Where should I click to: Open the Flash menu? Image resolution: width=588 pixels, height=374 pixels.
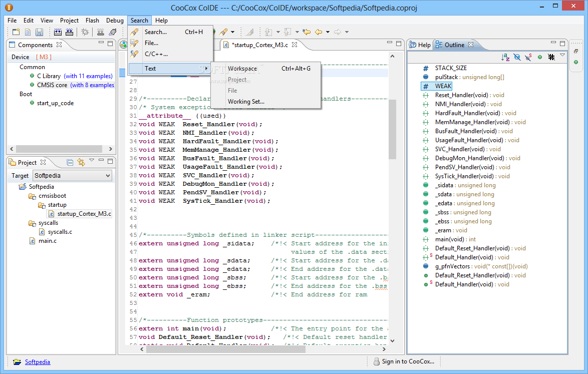92,20
